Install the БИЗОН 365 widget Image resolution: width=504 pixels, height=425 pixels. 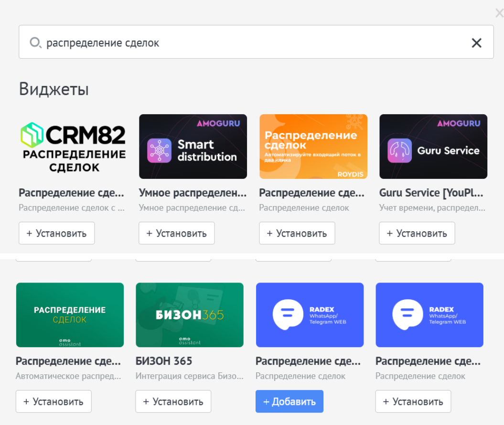pyautogui.click(x=173, y=402)
